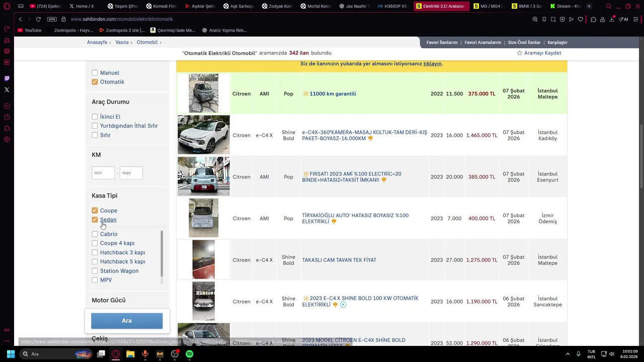Open the Vasıta breadcrumb link

(122, 42)
